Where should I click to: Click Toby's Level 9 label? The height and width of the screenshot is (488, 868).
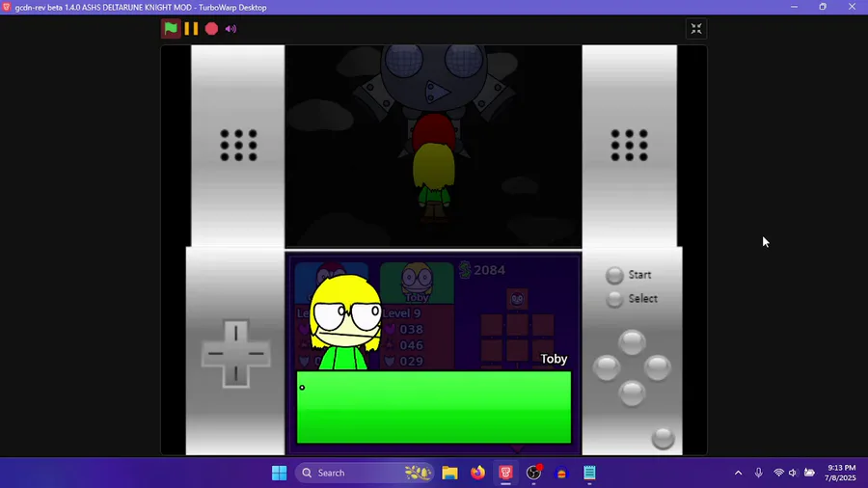tap(401, 313)
